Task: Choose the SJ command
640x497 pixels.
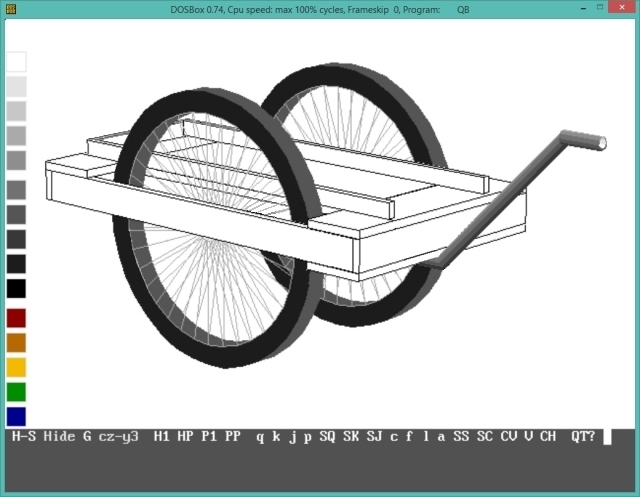Action: coord(374,437)
